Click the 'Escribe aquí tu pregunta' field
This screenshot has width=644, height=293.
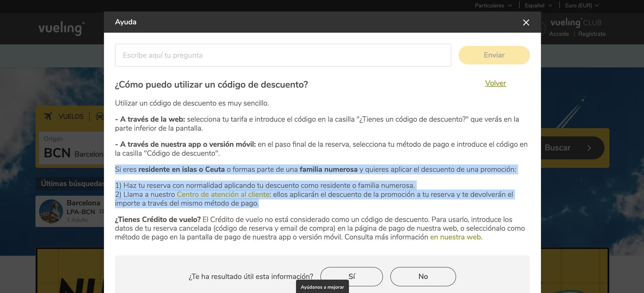tap(283, 55)
